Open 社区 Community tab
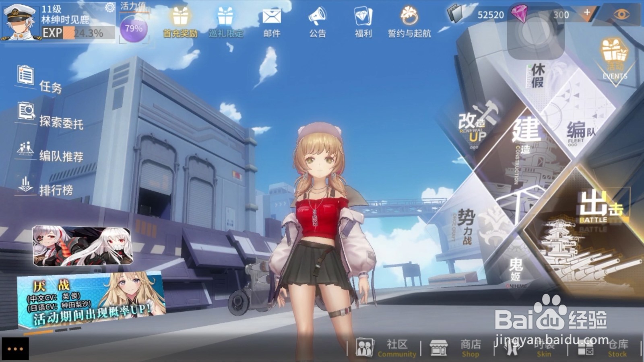Image resolution: width=644 pixels, height=362 pixels. point(386,348)
